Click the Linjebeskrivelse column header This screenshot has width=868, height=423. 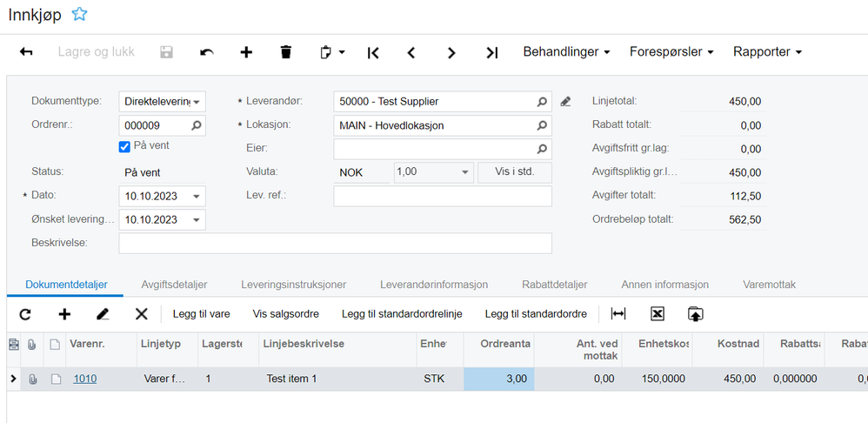[x=337, y=349]
